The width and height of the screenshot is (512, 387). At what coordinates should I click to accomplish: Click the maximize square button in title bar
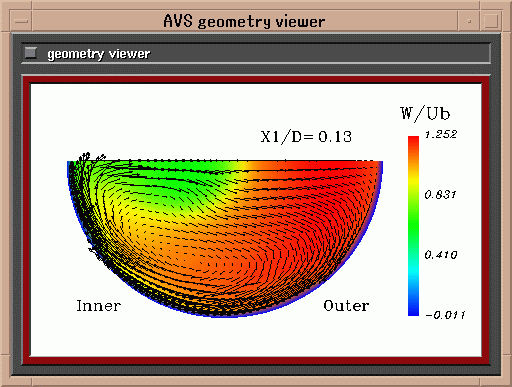pyautogui.click(x=491, y=21)
